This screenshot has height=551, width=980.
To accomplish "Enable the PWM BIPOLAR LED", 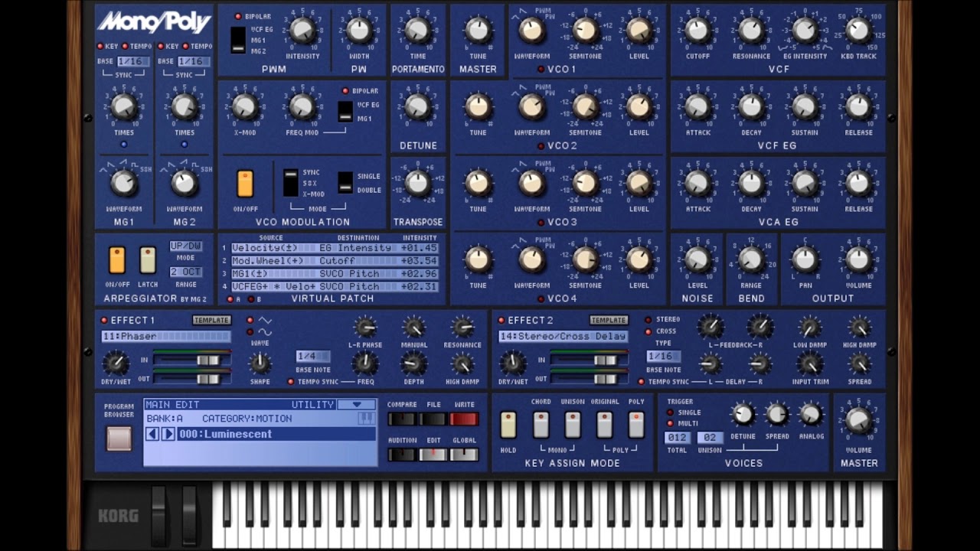I will [x=238, y=16].
